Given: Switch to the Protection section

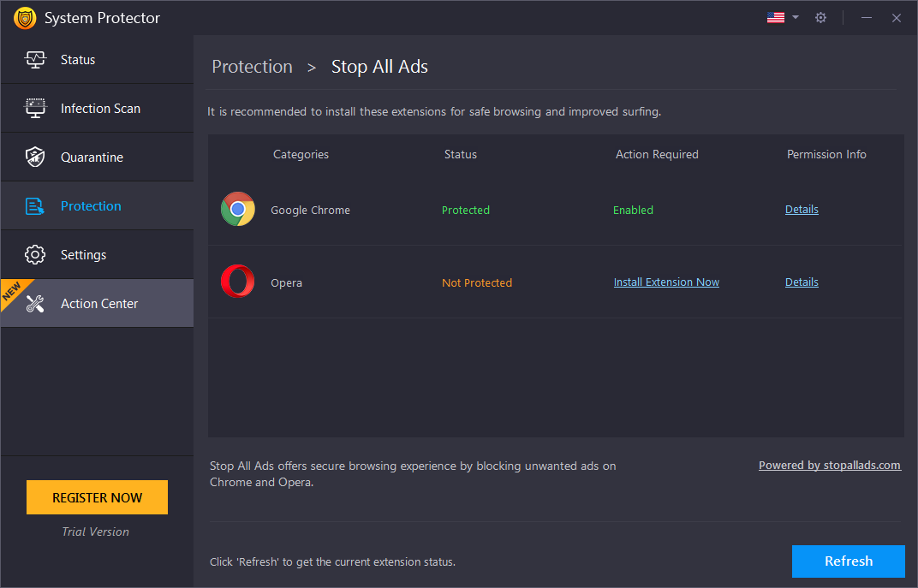Looking at the screenshot, I should pyautogui.click(x=91, y=205).
